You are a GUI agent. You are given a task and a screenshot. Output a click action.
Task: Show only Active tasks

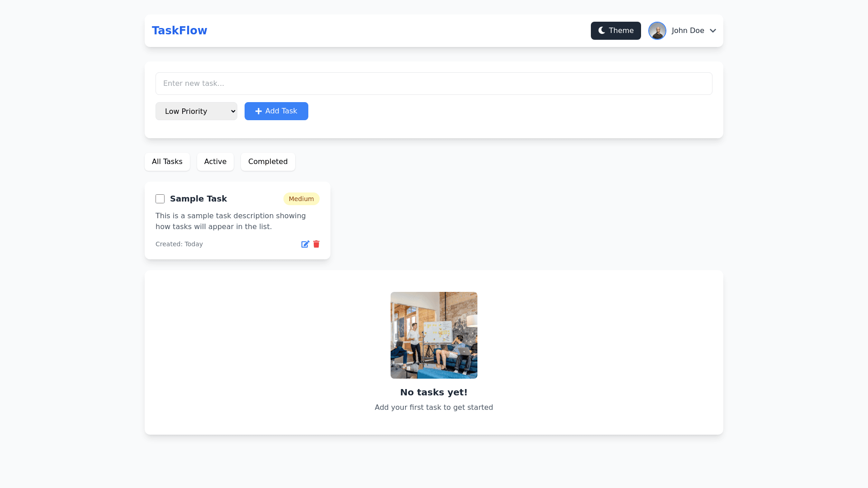point(215,162)
